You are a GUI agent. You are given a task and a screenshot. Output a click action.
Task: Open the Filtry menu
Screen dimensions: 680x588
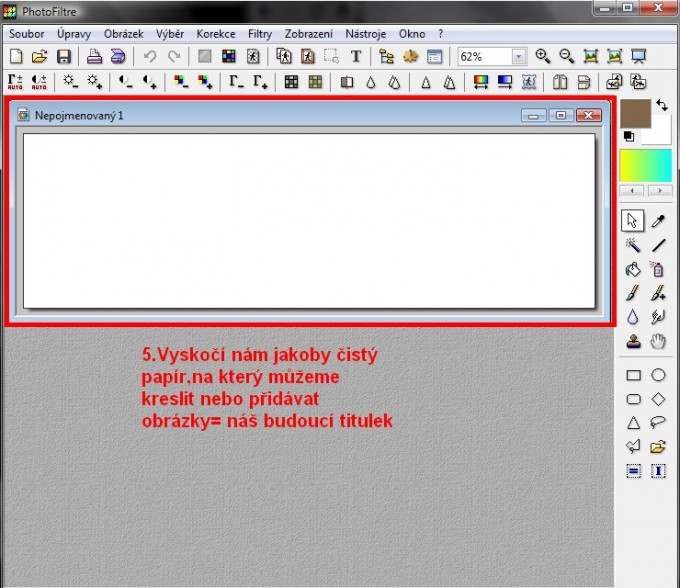pos(260,34)
